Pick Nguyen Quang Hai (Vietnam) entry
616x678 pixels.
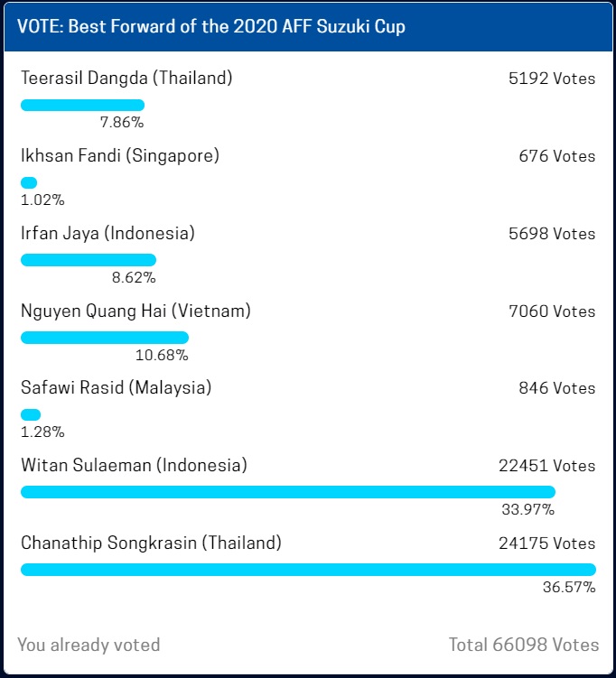click(135, 311)
